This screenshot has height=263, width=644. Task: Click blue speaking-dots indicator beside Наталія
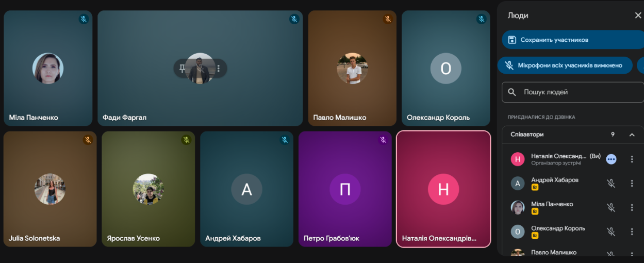coord(611,159)
